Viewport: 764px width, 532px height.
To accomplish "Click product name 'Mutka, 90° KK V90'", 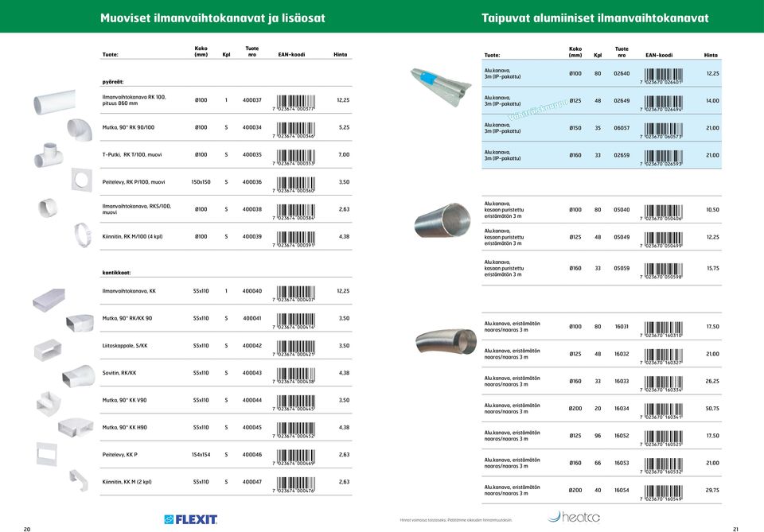I will (124, 400).
